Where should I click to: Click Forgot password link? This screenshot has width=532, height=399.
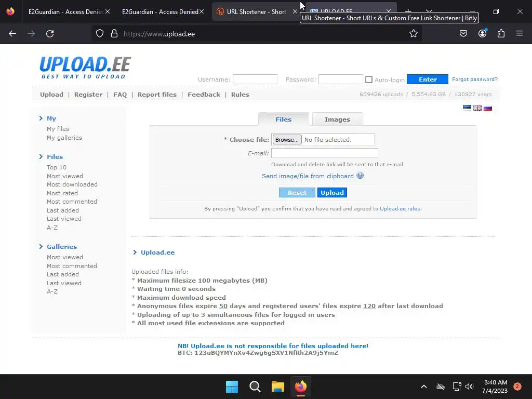[x=475, y=79]
